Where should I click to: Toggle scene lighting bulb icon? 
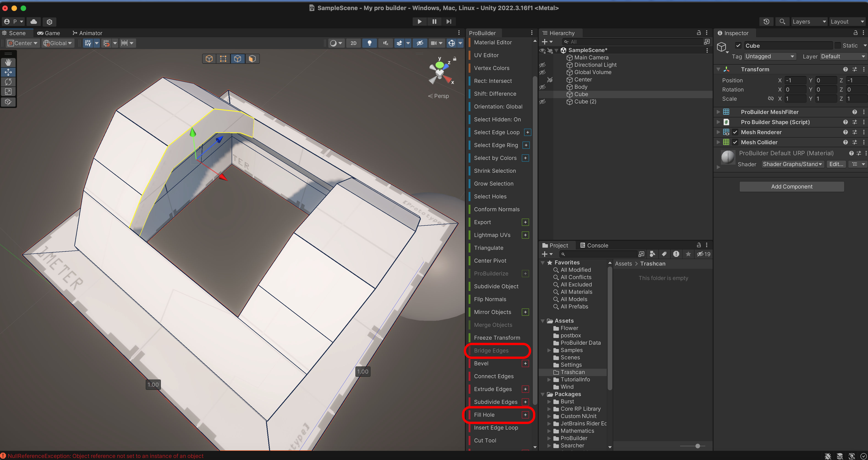point(369,43)
